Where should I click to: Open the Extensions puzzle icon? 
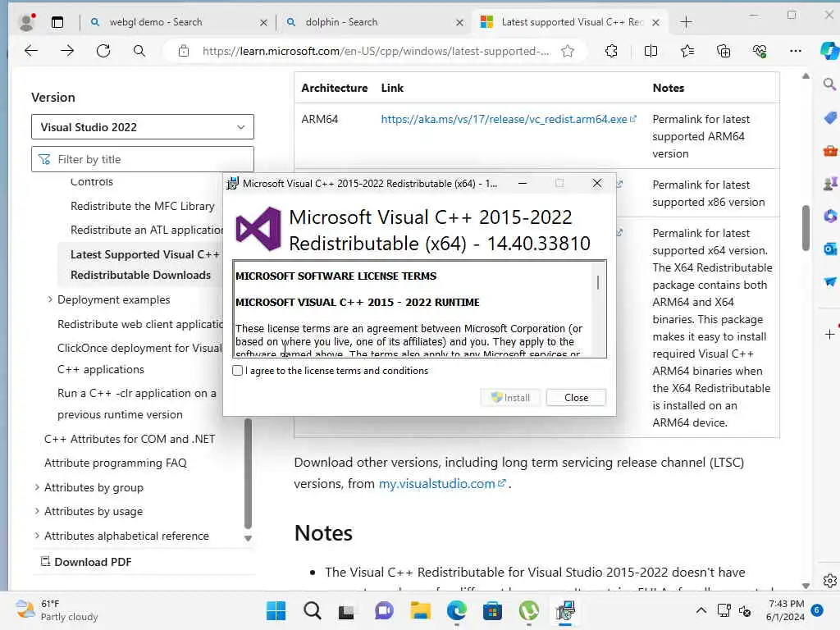[611, 51]
